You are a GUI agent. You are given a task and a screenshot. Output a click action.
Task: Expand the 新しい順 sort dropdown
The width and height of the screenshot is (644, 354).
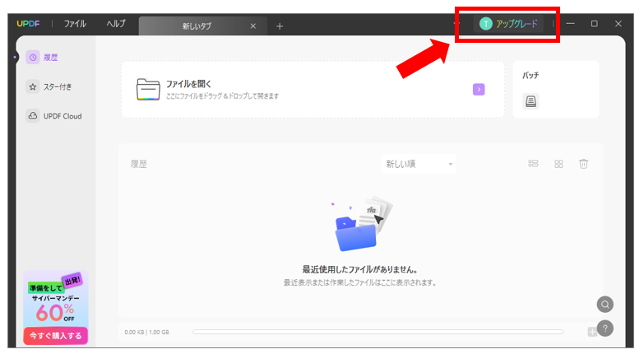418,164
